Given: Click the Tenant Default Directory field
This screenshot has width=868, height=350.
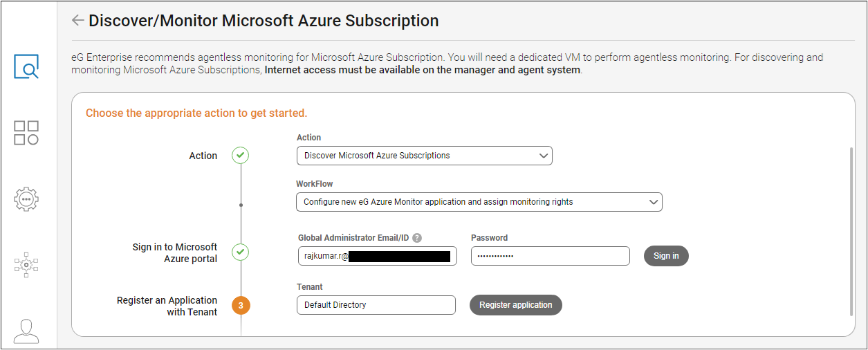Looking at the screenshot, I should (376, 305).
